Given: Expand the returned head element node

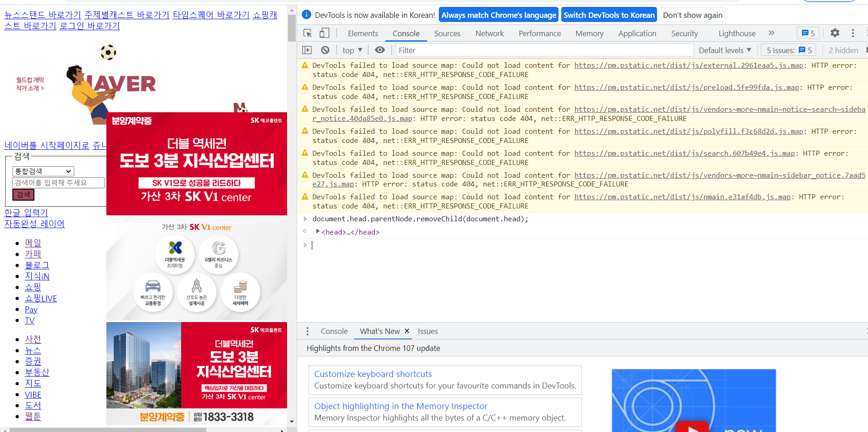Looking at the screenshot, I should click(x=318, y=231).
